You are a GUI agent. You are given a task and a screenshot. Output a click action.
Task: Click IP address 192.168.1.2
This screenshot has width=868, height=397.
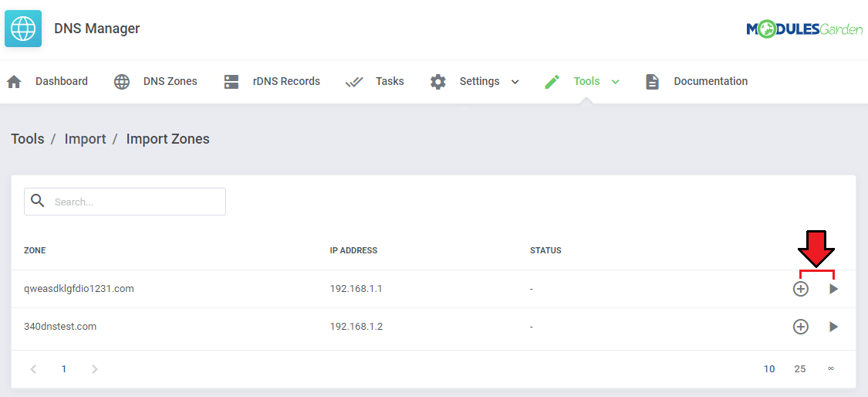[356, 327]
